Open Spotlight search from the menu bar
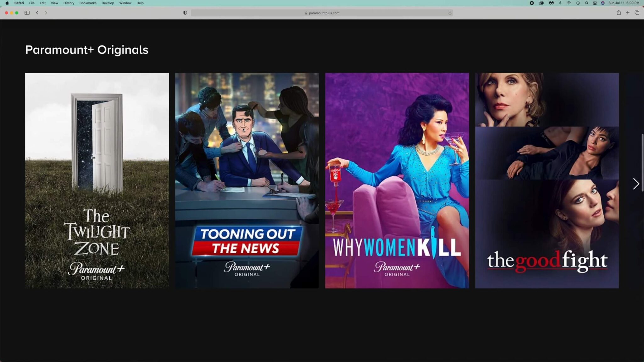The width and height of the screenshot is (644, 362). coord(587,3)
